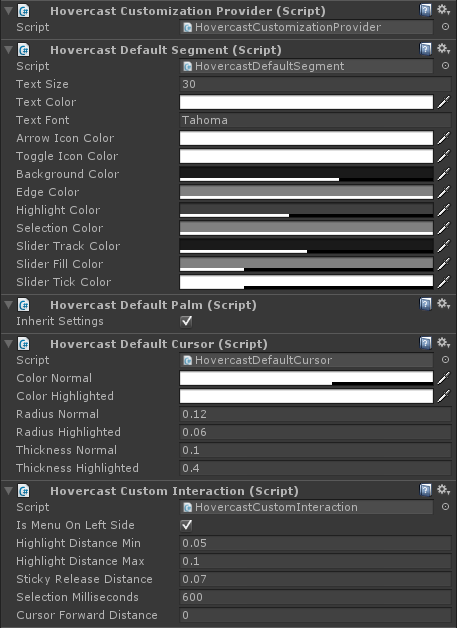Screen dimensions: 457x628
Task: Open gear menu for Hovercast Customization Provider
Action: [x=443, y=10]
